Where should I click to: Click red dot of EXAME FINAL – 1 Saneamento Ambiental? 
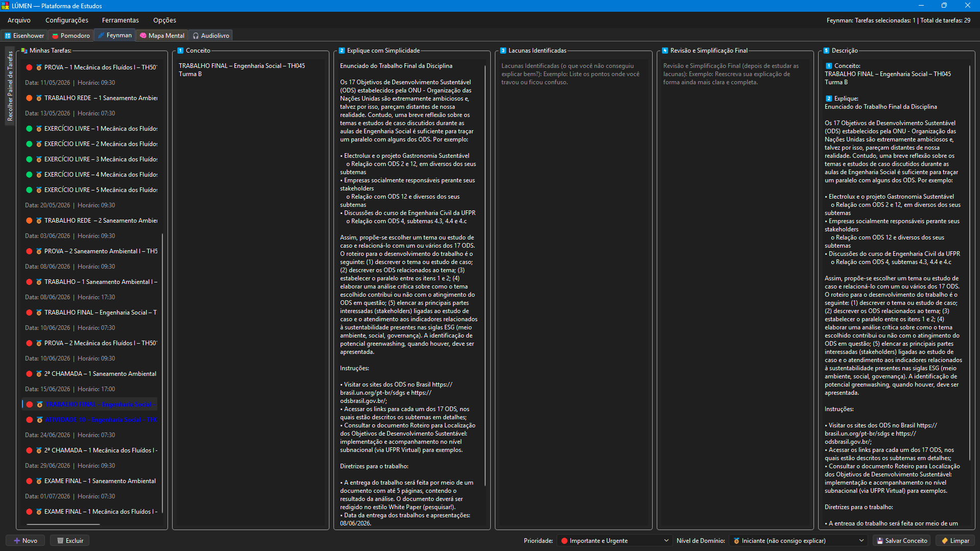tap(30, 481)
